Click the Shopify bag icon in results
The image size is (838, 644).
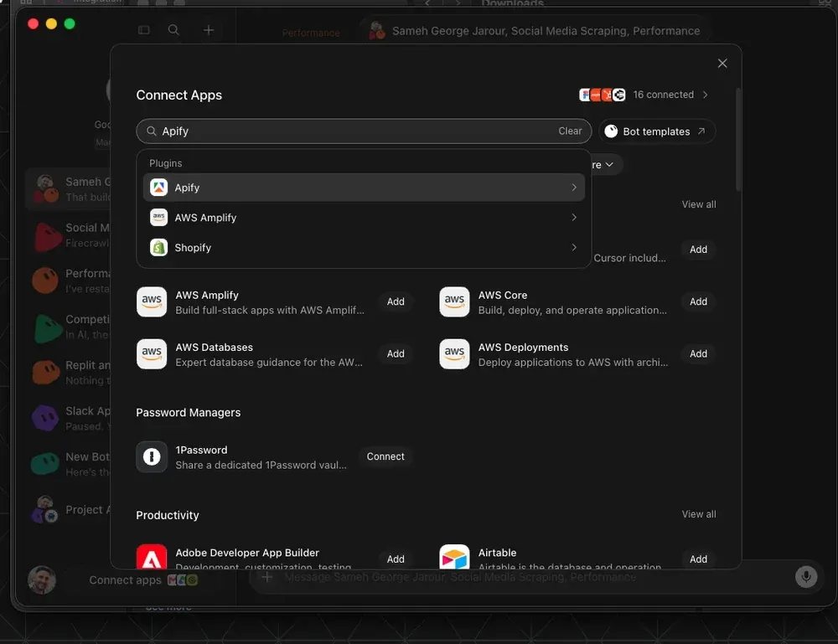158,247
